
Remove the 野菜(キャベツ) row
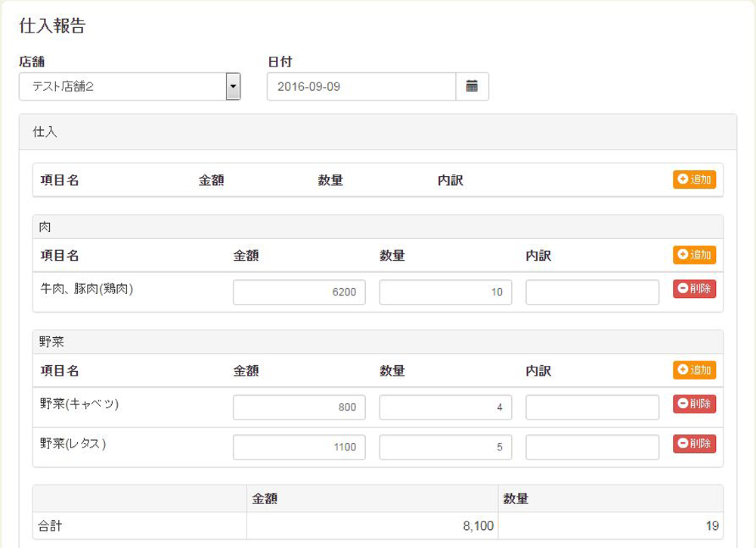694,404
